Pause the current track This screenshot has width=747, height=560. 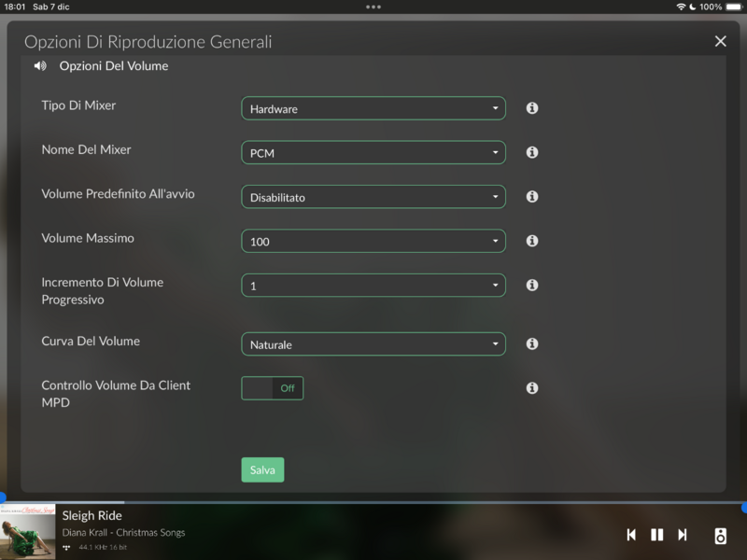(x=656, y=535)
